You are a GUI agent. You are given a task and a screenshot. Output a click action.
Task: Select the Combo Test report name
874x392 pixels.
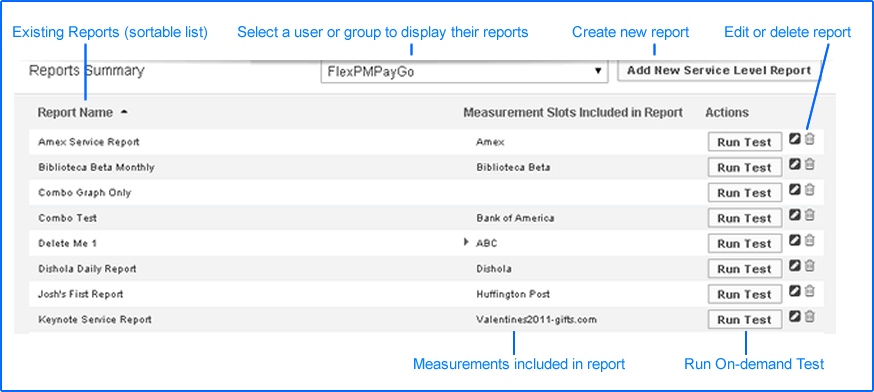pyautogui.click(x=67, y=218)
